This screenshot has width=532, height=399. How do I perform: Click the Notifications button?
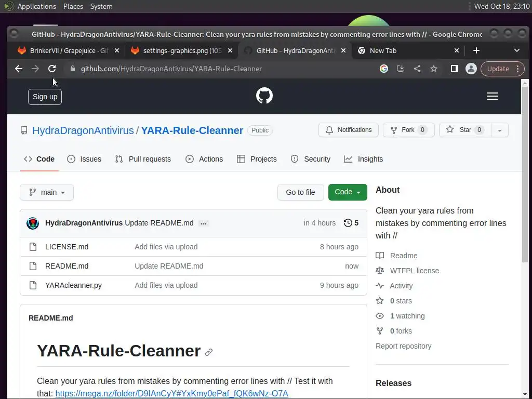point(349,130)
